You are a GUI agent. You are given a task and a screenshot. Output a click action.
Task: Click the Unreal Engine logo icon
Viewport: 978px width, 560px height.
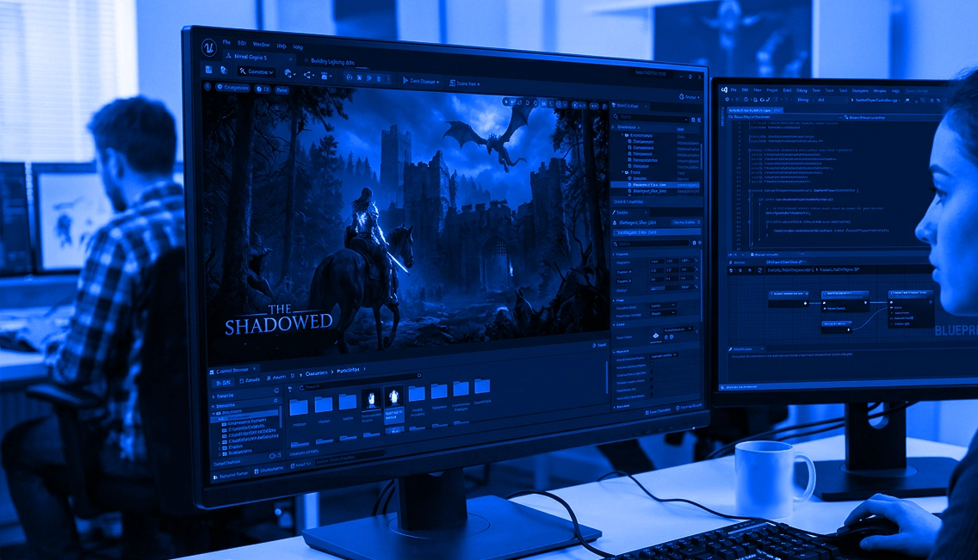[x=208, y=46]
